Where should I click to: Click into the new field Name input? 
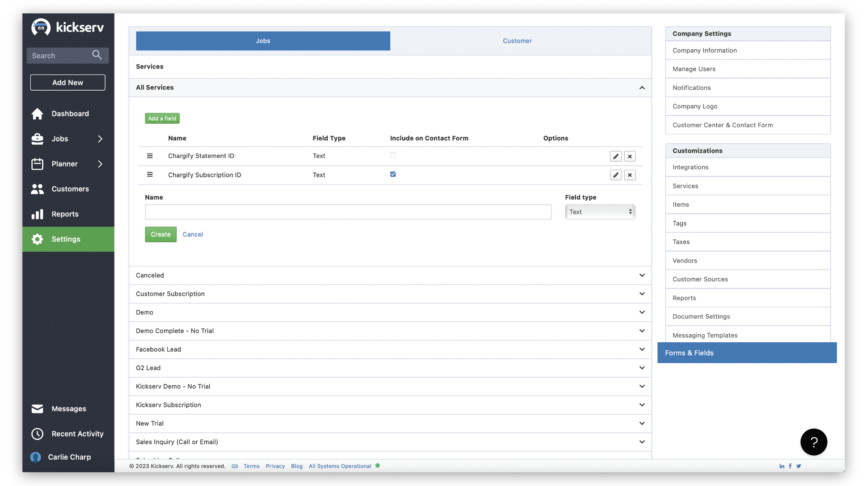point(348,212)
